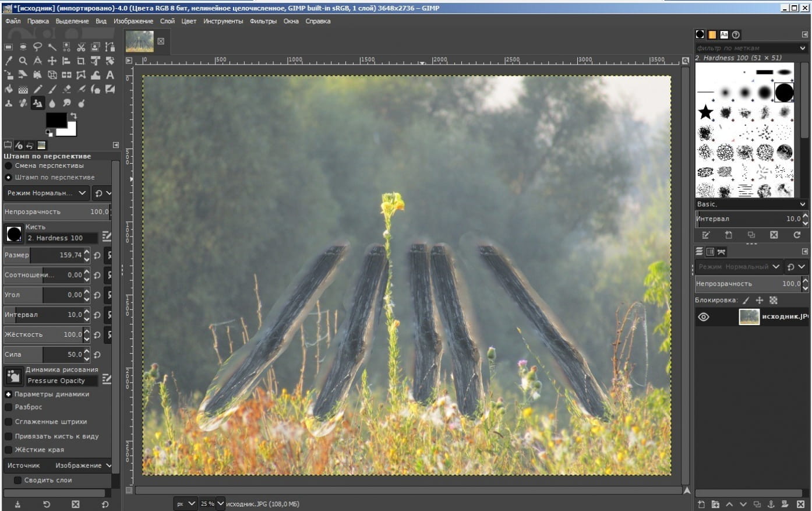Screen dimensions: 812x511
Task: Reset tool options to defaults
Action: 105,504
